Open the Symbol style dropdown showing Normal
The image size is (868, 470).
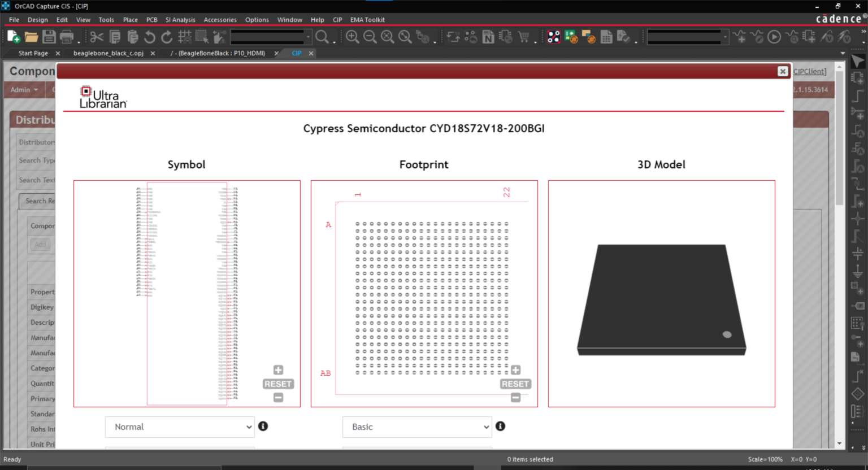point(179,427)
